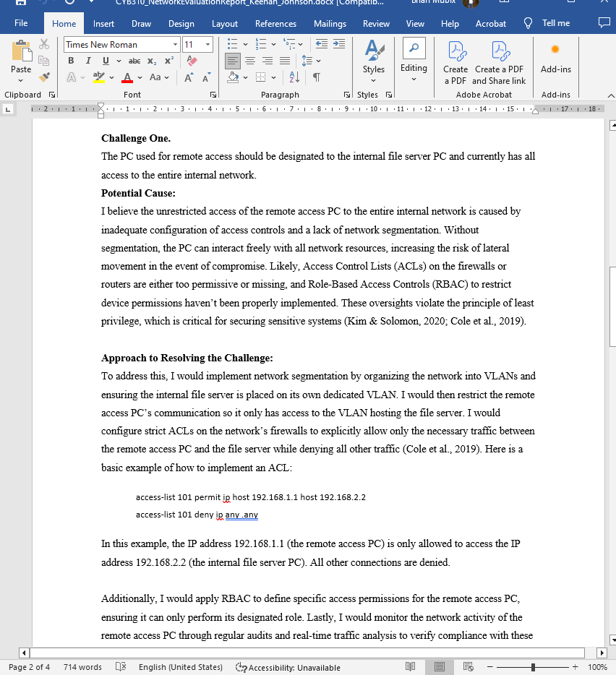Click the Cut scissors icon

(44, 44)
